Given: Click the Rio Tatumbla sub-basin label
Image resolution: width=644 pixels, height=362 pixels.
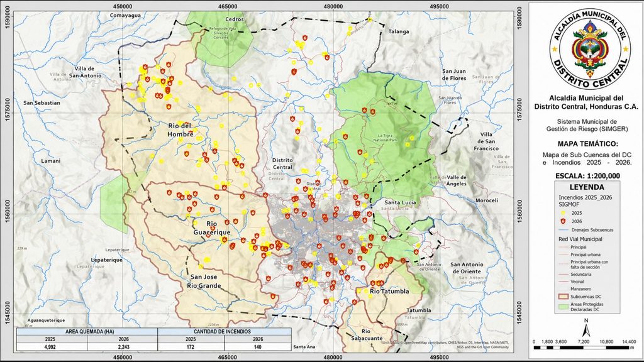Looking at the screenshot, I should point(389,291).
